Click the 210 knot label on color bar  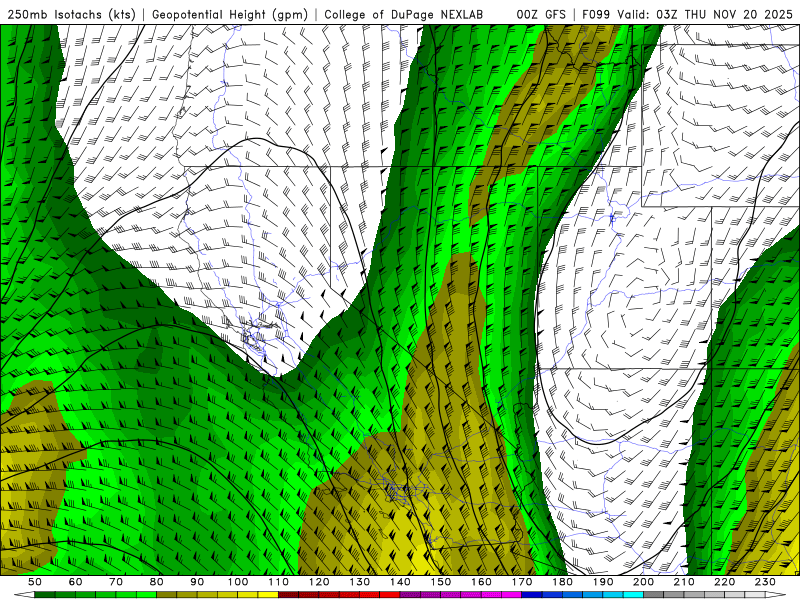pyautogui.click(x=684, y=582)
